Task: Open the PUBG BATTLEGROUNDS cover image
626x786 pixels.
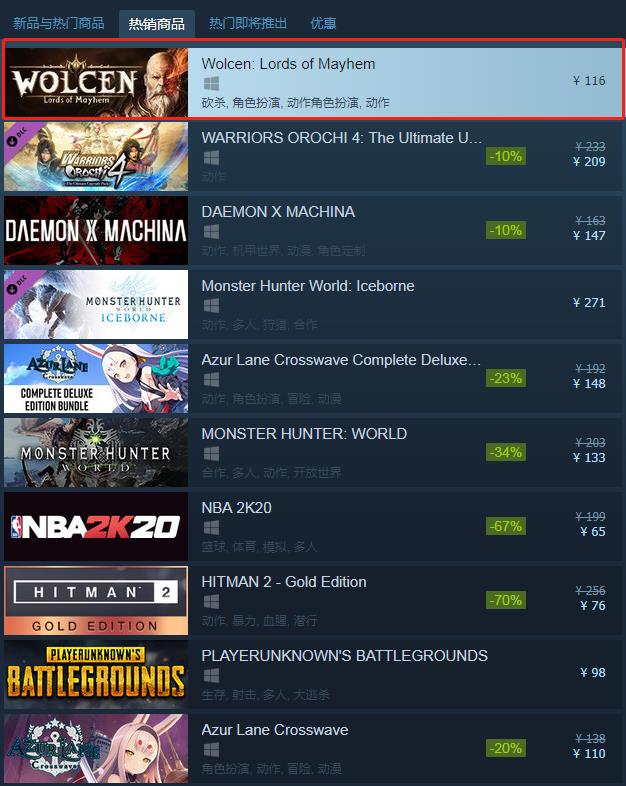Action: pyautogui.click(x=96, y=674)
